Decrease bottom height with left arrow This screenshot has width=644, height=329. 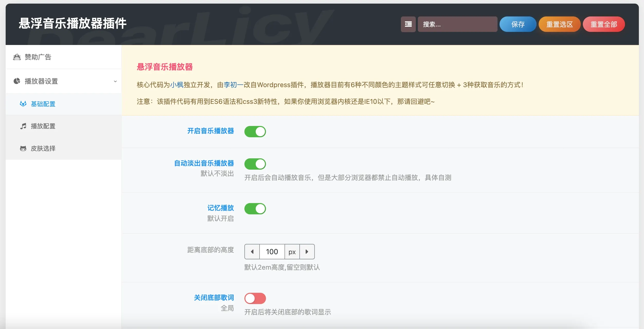252,252
